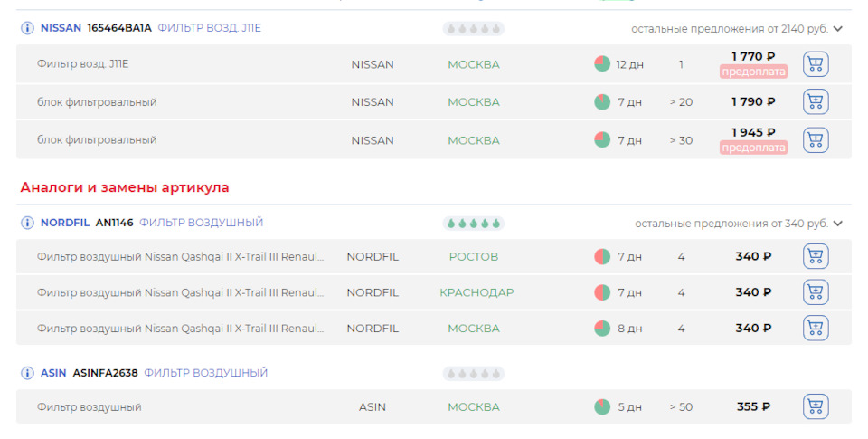This screenshot has width=868, height=439.
Task: Open the NORDFIL brand link in header
Action: 65,223
